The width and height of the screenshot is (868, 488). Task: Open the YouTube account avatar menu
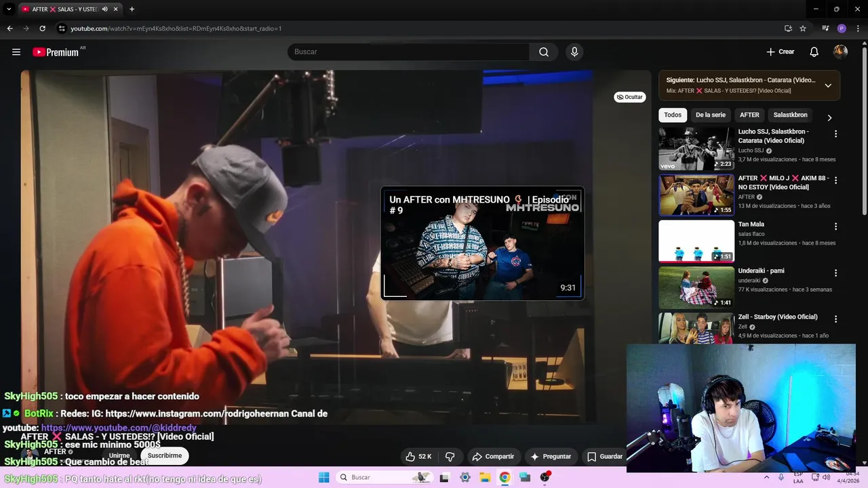pos(840,52)
